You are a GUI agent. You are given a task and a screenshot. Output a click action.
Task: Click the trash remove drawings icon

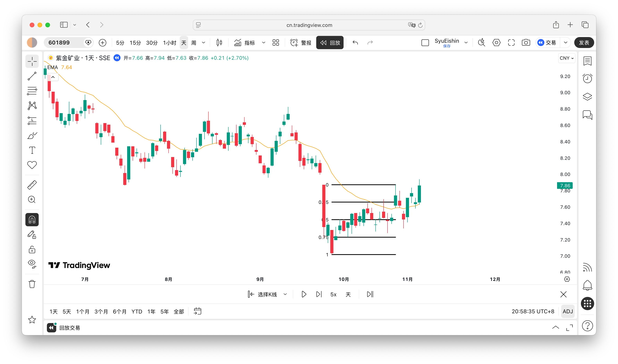(32, 284)
